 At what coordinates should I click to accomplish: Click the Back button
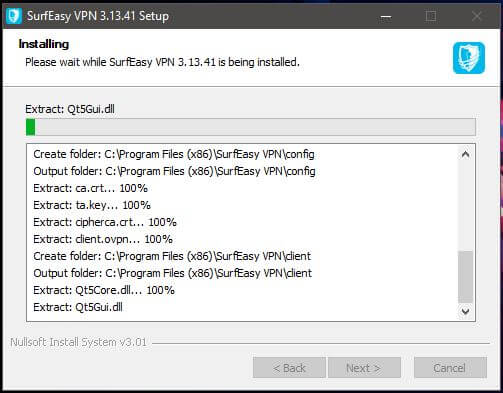coord(289,368)
